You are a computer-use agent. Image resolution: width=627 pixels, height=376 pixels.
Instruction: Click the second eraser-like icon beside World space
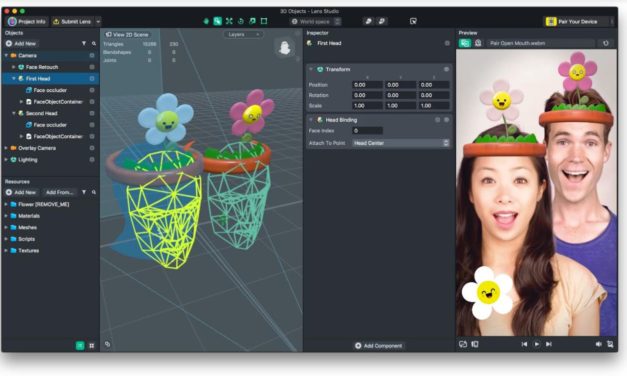(x=382, y=21)
